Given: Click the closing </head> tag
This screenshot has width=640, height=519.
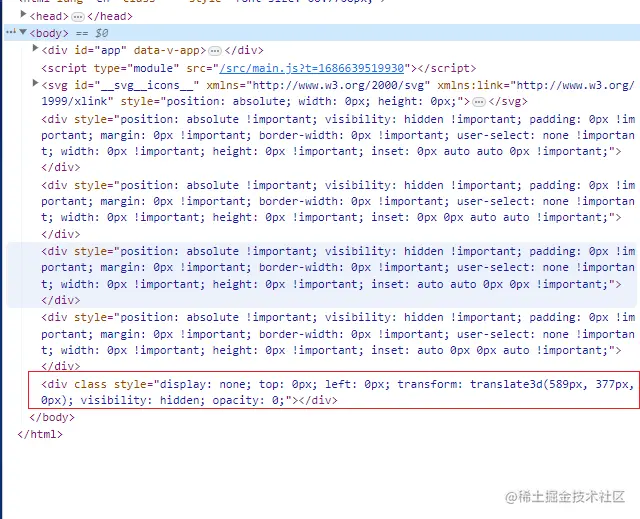Looking at the screenshot, I should coord(110,16).
